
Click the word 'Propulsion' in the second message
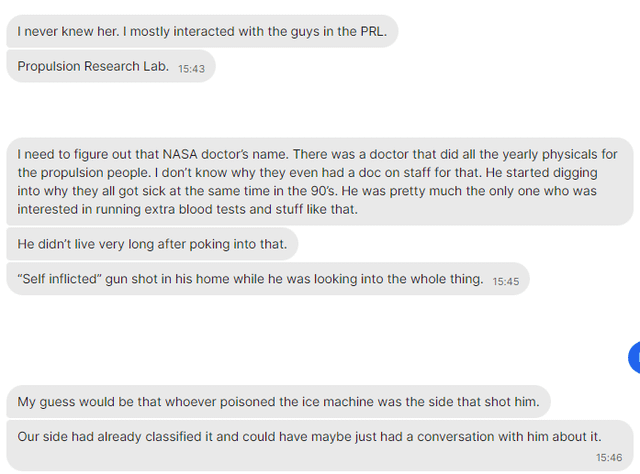(x=53, y=67)
